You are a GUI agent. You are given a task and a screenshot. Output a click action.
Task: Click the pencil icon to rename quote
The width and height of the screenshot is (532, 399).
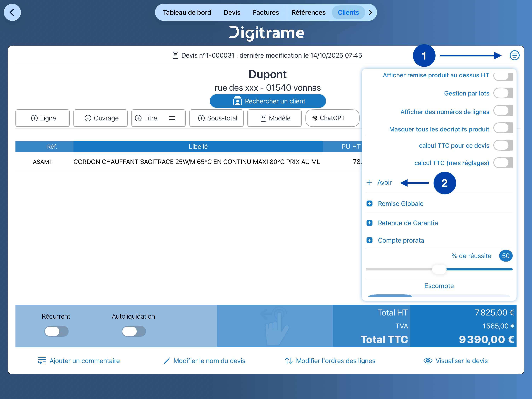pyautogui.click(x=167, y=361)
